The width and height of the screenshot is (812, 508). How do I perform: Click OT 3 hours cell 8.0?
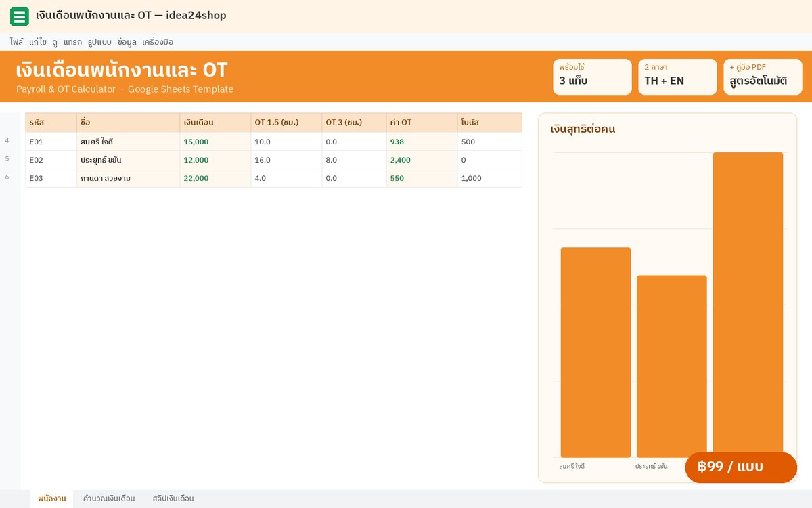click(x=354, y=160)
